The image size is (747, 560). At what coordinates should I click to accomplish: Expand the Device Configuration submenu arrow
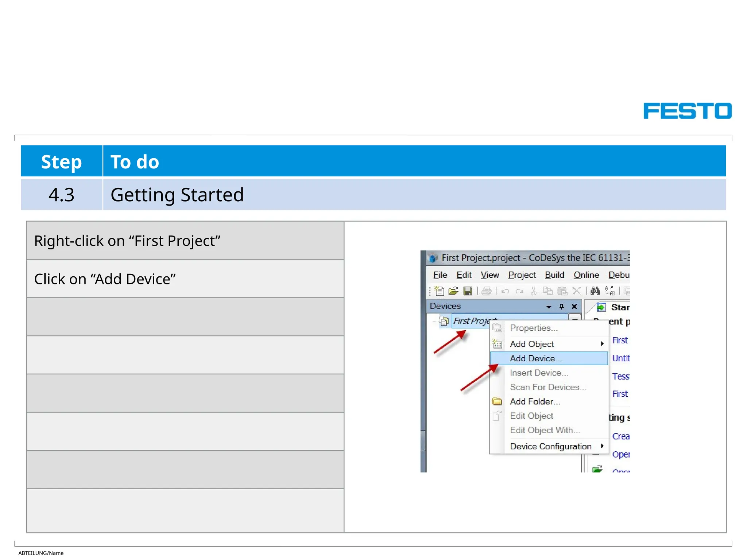pyautogui.click(x=603, y=446)
